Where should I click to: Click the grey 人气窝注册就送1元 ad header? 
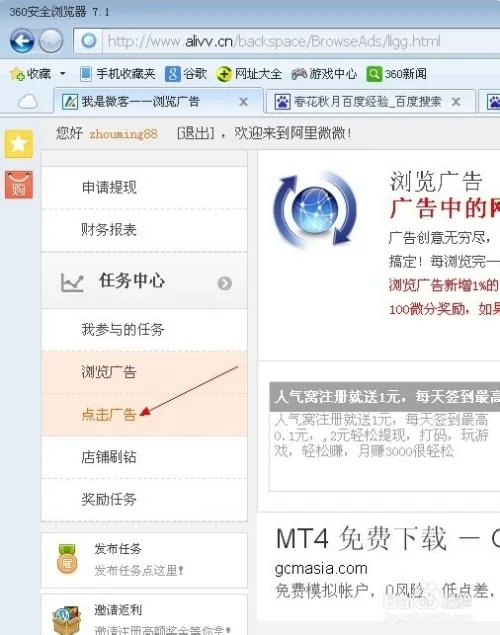pos(385,396)
